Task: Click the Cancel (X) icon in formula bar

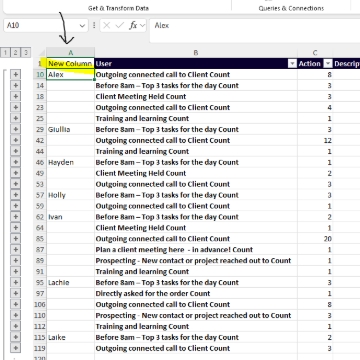Action: tap(107, 25)
